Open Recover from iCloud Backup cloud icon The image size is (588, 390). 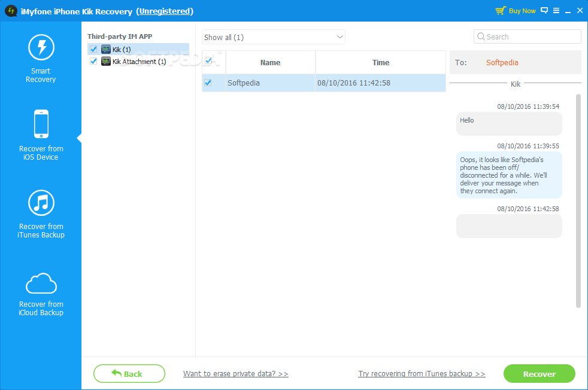(x=41, y=283)
